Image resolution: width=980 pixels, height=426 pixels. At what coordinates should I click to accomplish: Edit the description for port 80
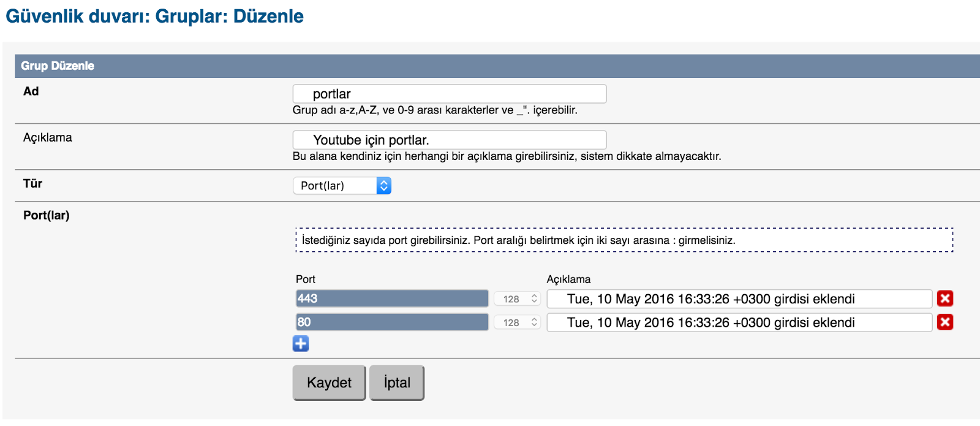[x=739, y=322]
